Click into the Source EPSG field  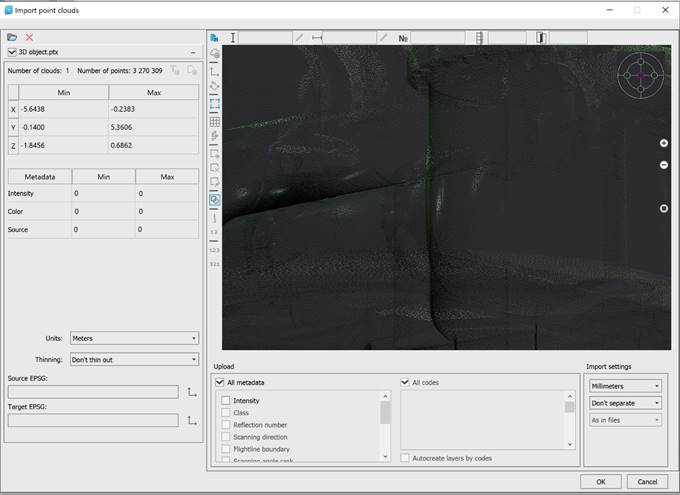[93, 392]
